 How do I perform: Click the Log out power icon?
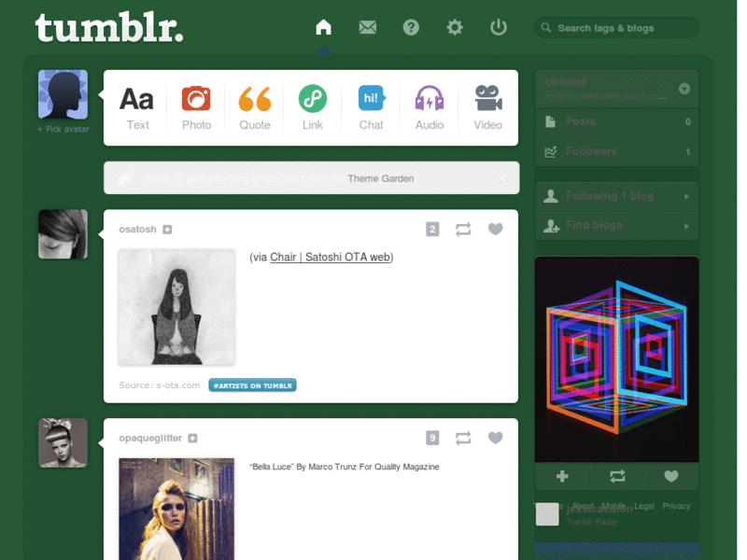[499, 27]
